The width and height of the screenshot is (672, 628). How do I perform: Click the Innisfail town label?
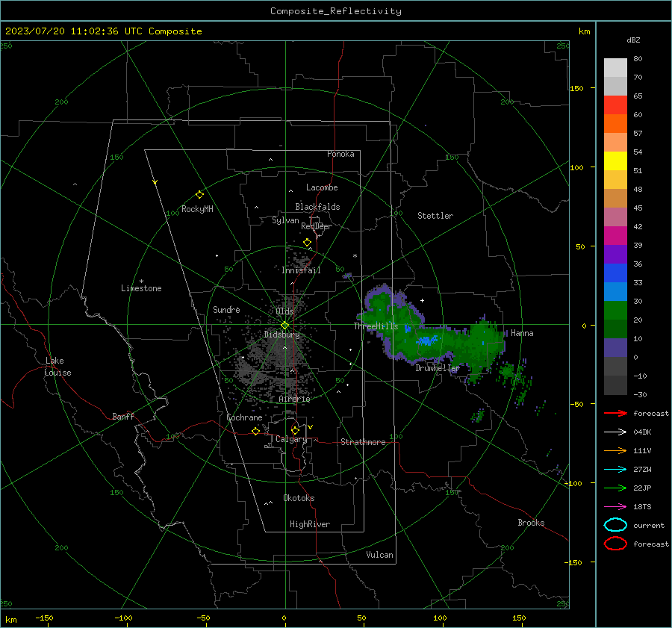pos(301,270)
